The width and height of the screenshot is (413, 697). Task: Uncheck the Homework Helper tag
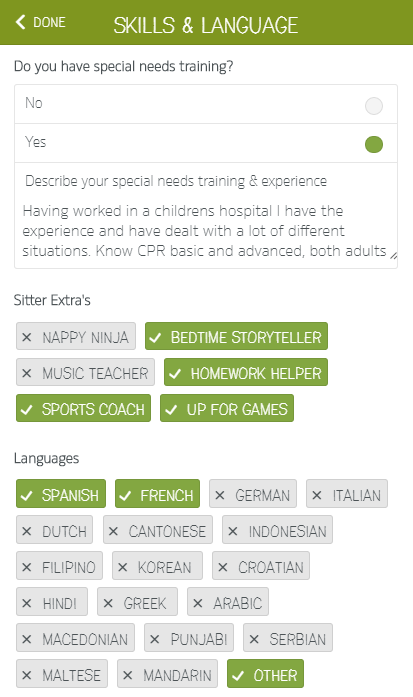click(x=246, y=373)
